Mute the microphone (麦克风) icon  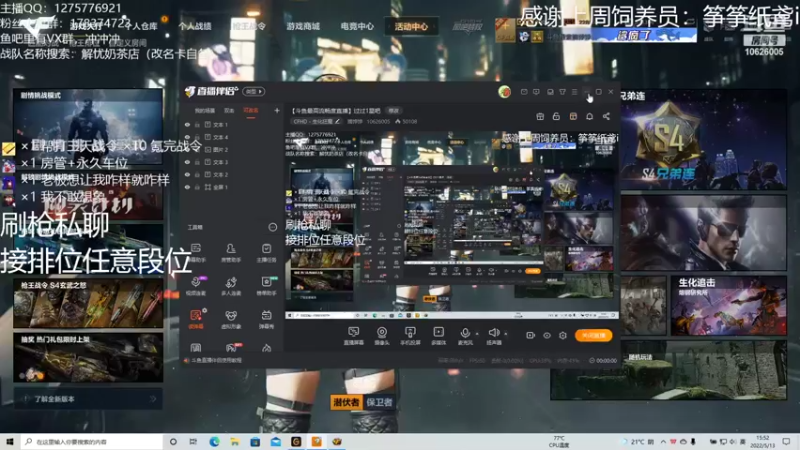click(465, 333)
